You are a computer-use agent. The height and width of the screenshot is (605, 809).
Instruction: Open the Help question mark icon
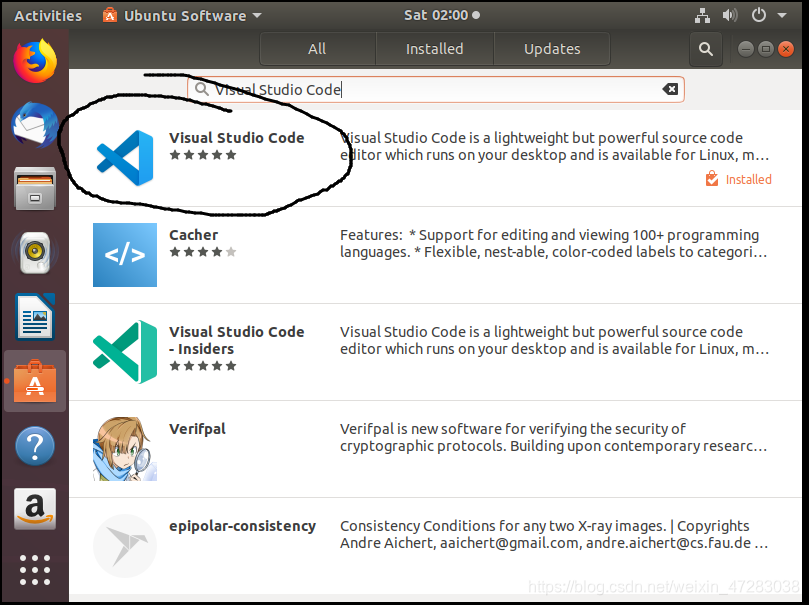pos(35,446)
